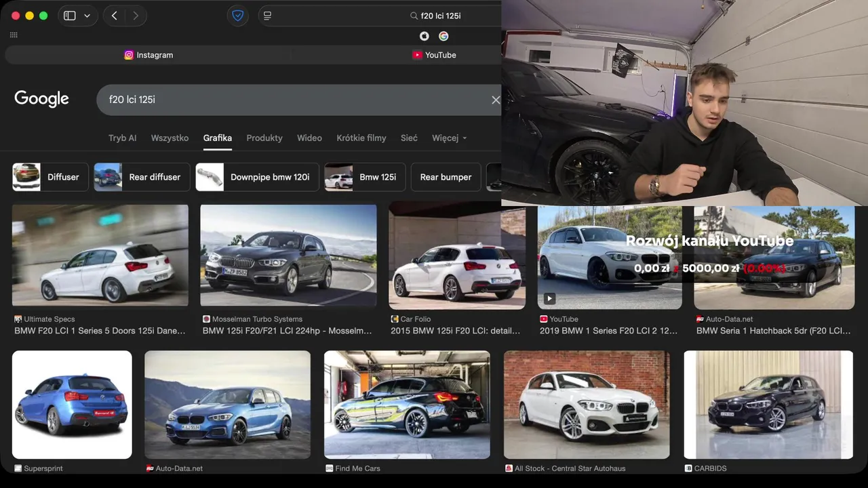This screenshot has height=488, width=868.
Task: Click the Google favicon in favorites row
Action: click(443, 36)
